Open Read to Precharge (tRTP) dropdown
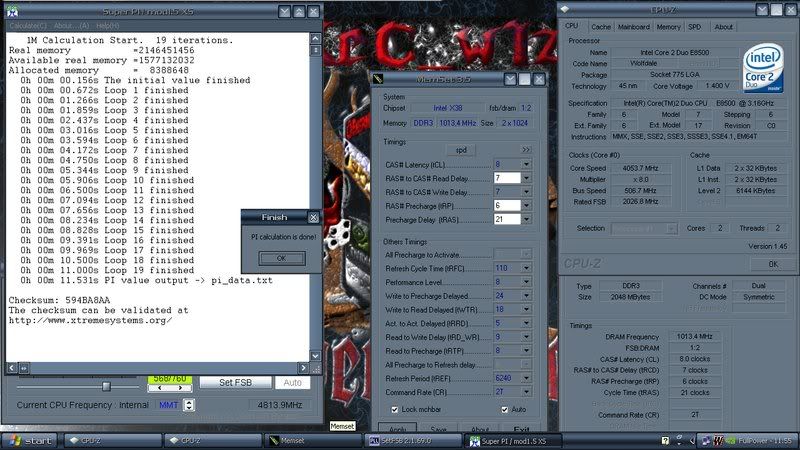Screen dimensions: 800x450 pyautogui.click(x=526, y=351)
